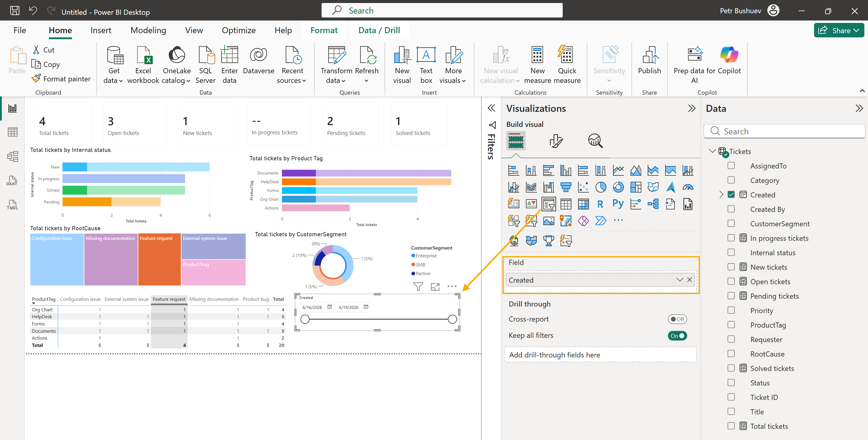Switch to the View ribbon tab

click(194, 30)
